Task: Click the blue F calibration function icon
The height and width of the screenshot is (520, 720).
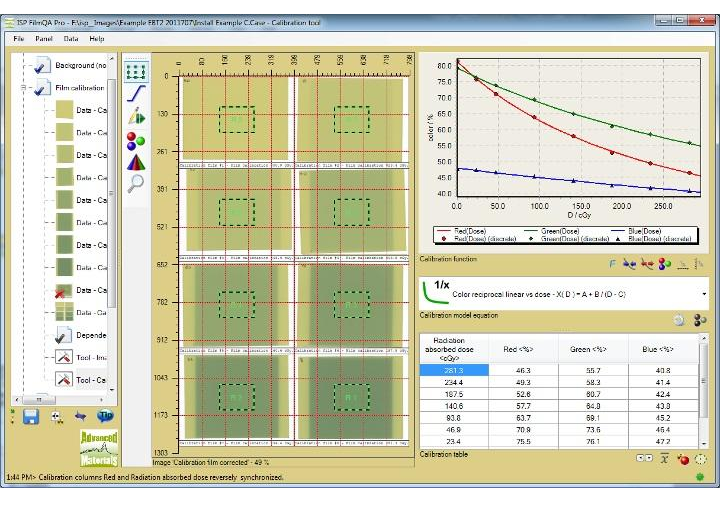Action: (612, 264)
